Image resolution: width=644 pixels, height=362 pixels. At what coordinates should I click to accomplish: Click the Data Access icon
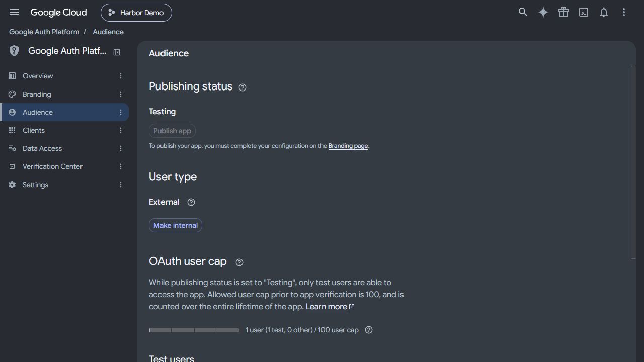pyautogui.click(x=12, y=148)
